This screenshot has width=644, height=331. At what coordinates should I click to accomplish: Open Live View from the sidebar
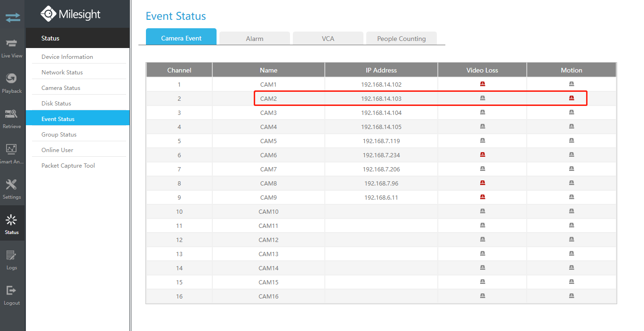point(12,47)
